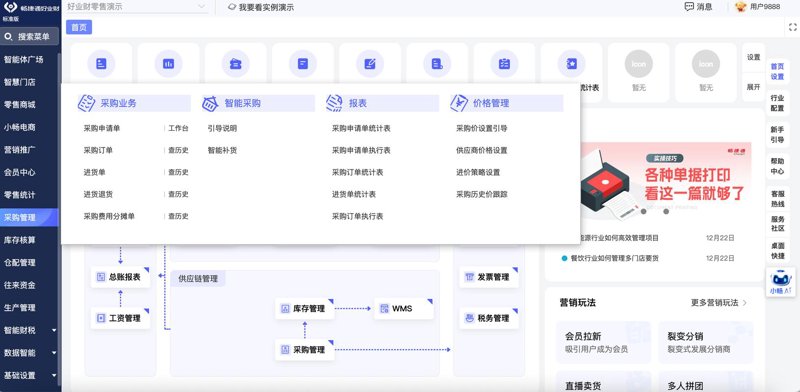Open 帮助中心 in the right panel
Viewport: 800px width, 392px height.
[777, 166]
